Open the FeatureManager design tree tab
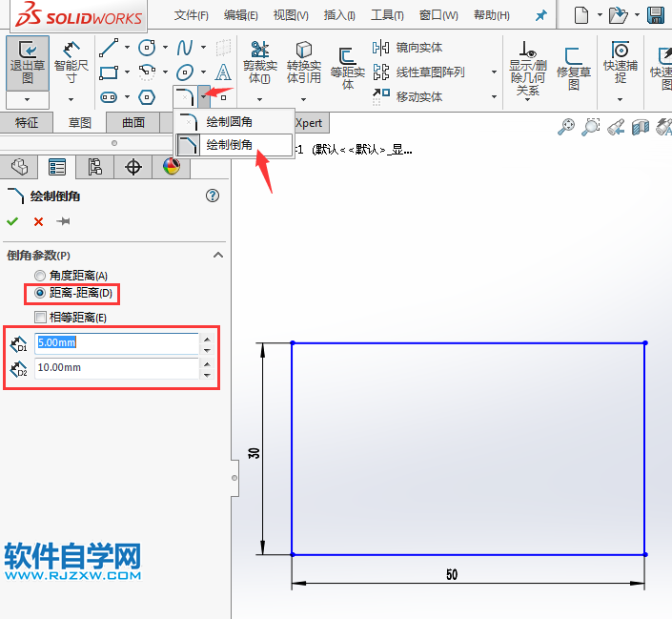672x619 pixels. [19, 167]
